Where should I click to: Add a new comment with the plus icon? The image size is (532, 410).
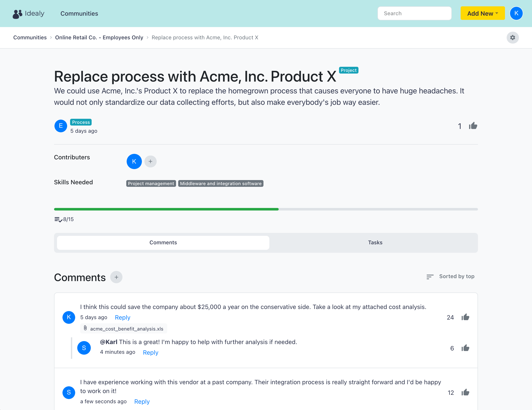click(x=116, y=277)
